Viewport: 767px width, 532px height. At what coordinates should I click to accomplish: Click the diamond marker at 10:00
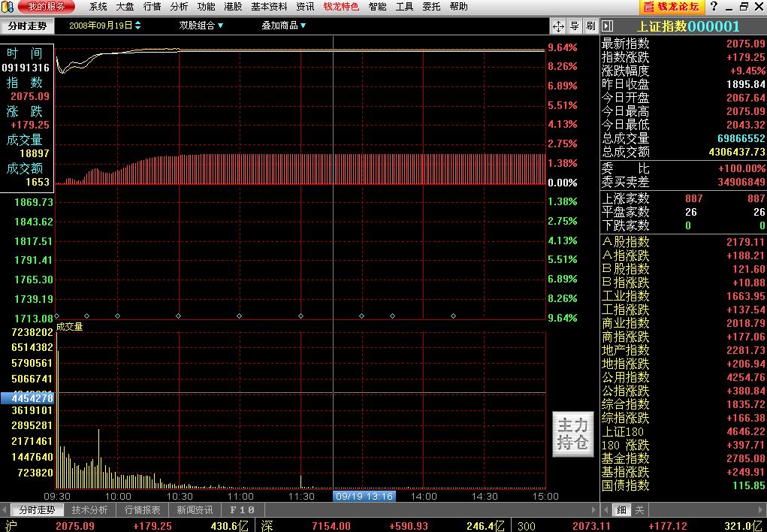pyautogui.click(x=117, y=316)
